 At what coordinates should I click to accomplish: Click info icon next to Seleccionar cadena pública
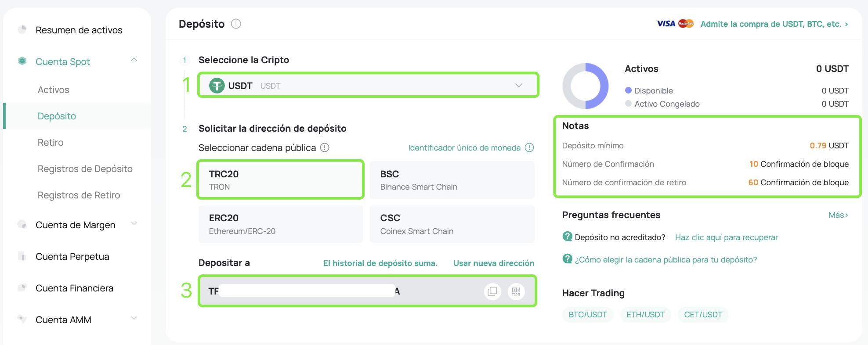click(325, 147)
